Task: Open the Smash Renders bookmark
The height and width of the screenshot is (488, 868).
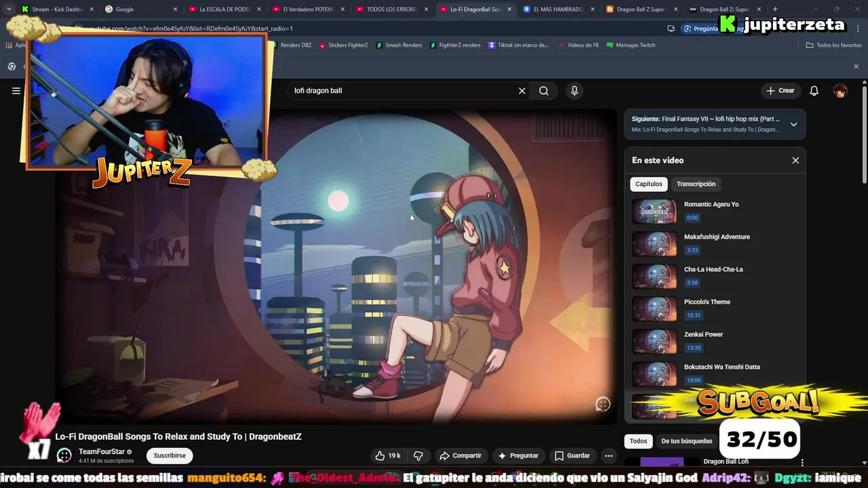Action: point(399,45)
